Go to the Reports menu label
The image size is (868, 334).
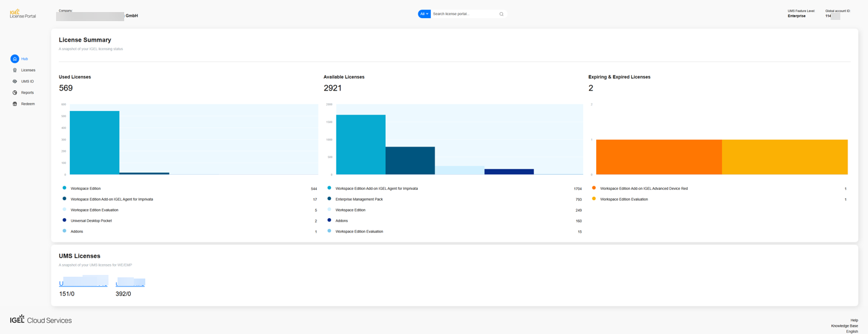tap(28, 93)
